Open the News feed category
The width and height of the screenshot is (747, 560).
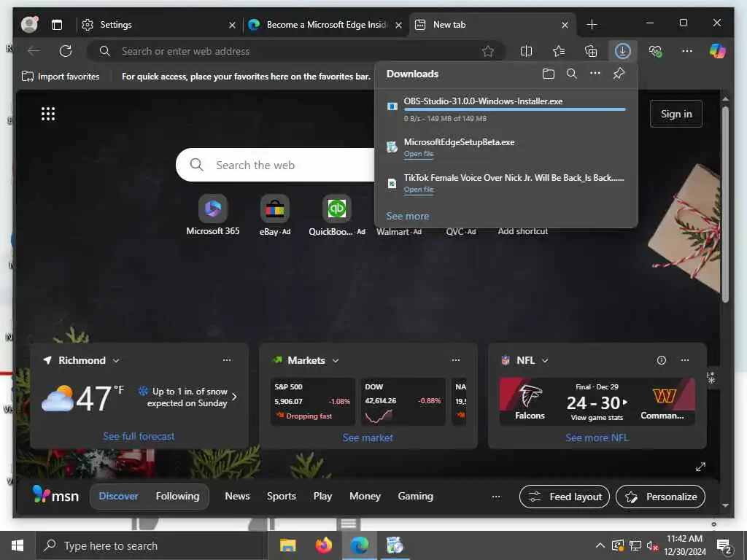pyautogui.click(x=237, y=496)
